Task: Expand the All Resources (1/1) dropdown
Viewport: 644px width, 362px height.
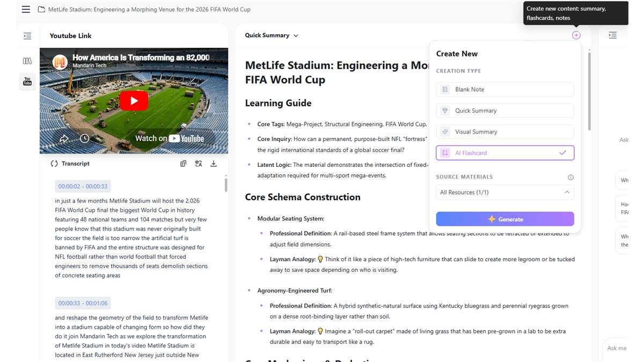Action: coord(505,192)
